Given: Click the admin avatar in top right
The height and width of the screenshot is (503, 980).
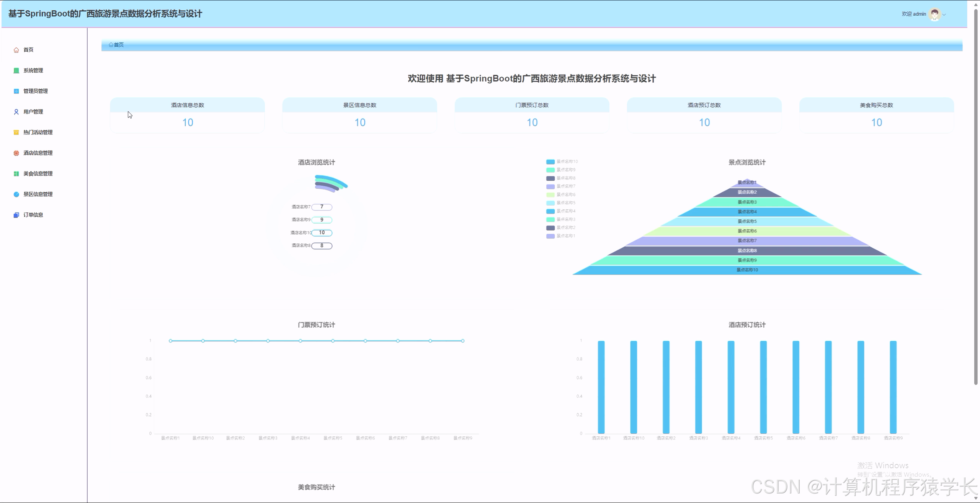Looking at the screenshot, I should (934, 14).
